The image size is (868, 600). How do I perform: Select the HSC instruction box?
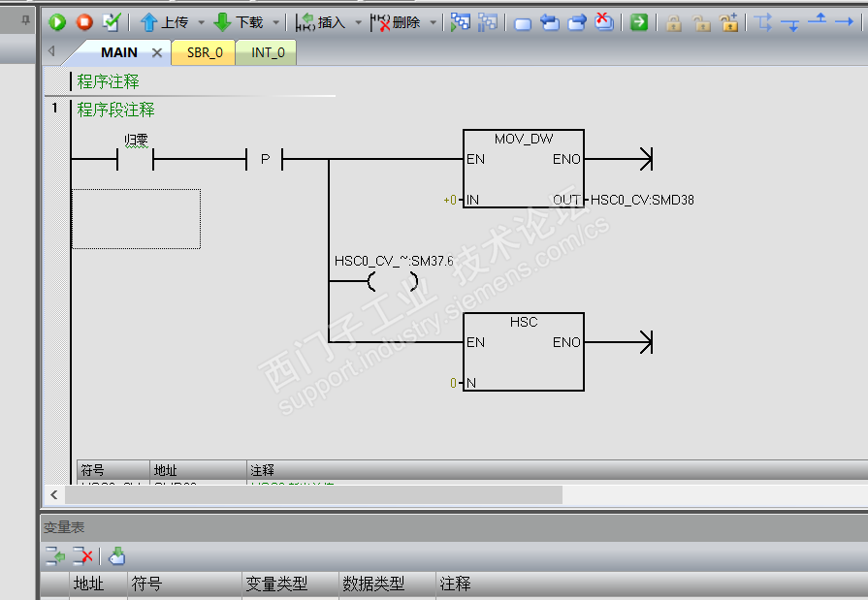point(524,352)
